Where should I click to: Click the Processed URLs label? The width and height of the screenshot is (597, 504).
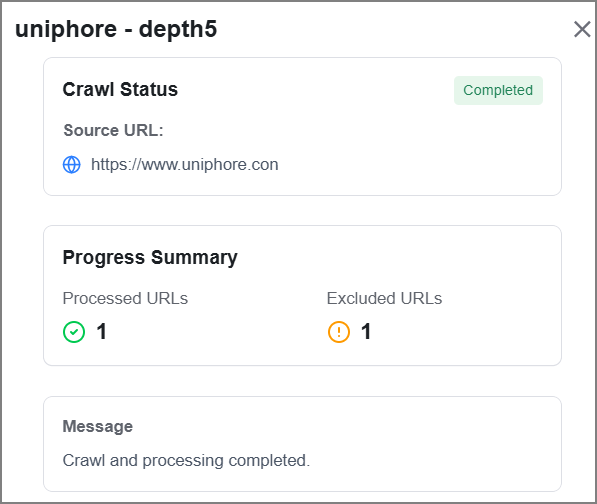click(x=125, y=298)
